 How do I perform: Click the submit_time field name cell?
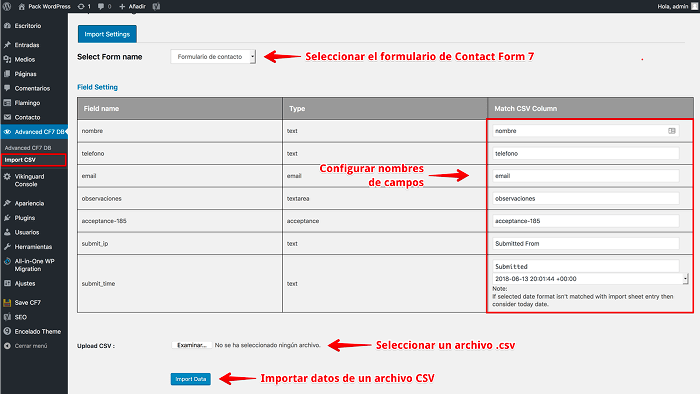(x=179, y=284)
